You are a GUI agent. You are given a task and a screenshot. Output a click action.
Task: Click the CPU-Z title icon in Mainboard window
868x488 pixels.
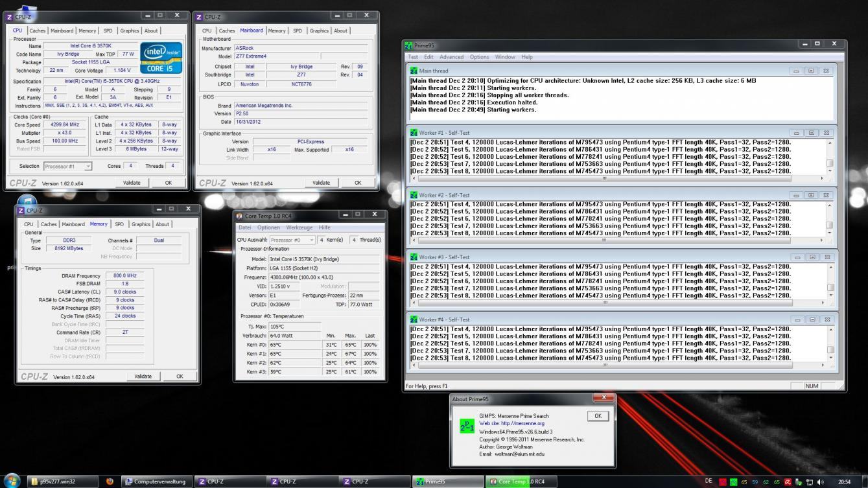click(199, 16)
